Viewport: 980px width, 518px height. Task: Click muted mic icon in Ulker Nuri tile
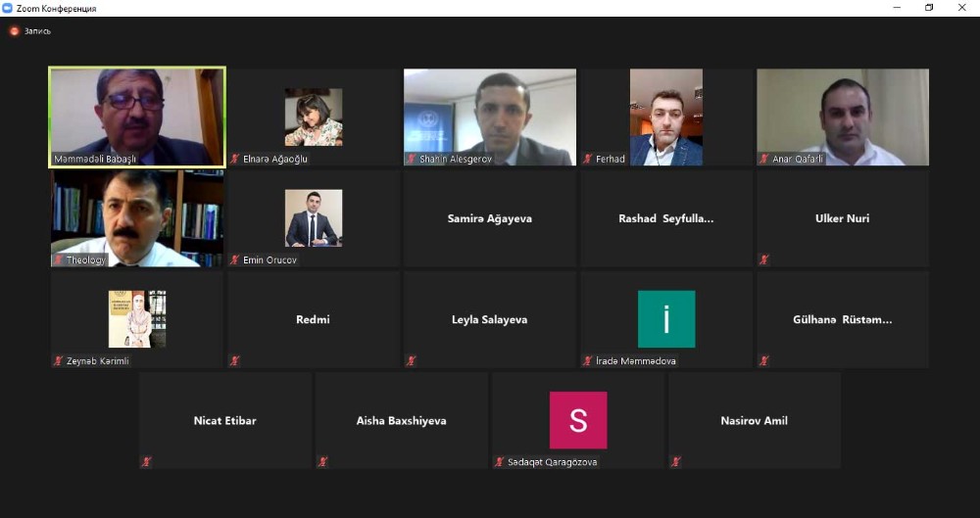763,259
